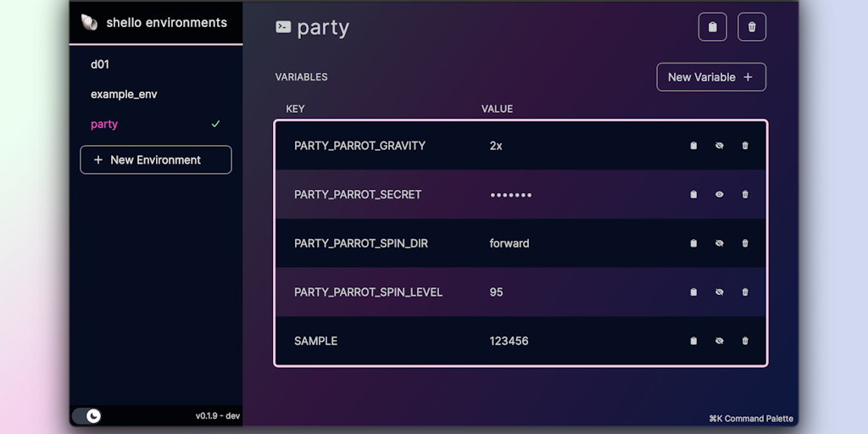Reveal the hidden PARTY_PARROT_SECRET value

[x=719, y=195]
